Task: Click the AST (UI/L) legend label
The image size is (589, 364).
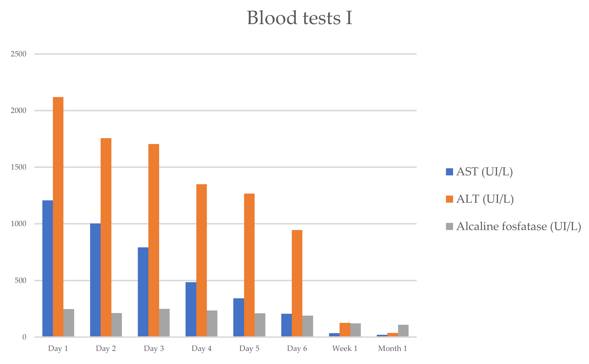Action: [x=484, y=172]
